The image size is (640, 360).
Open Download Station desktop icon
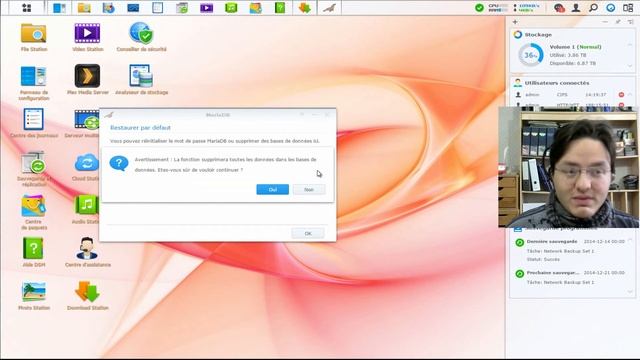[x=87, y=296]
